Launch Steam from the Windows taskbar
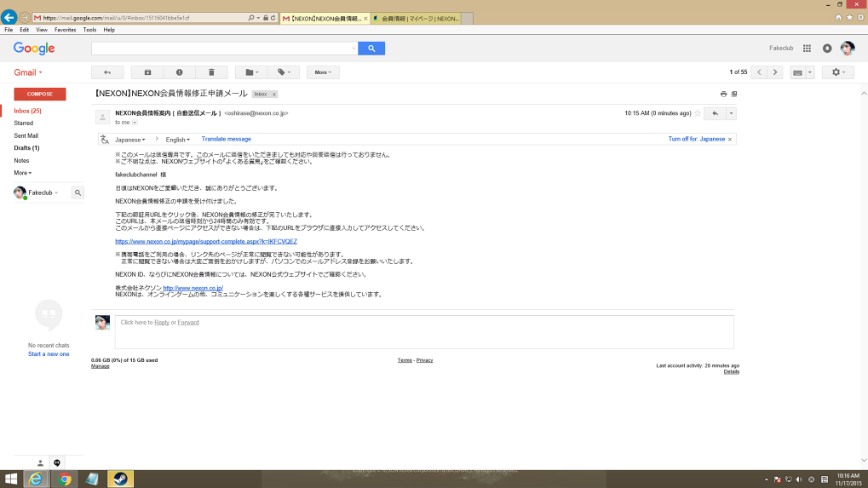The height and width of the screenshot is (488, 868). pyautogui.click(x=120, y=479)
